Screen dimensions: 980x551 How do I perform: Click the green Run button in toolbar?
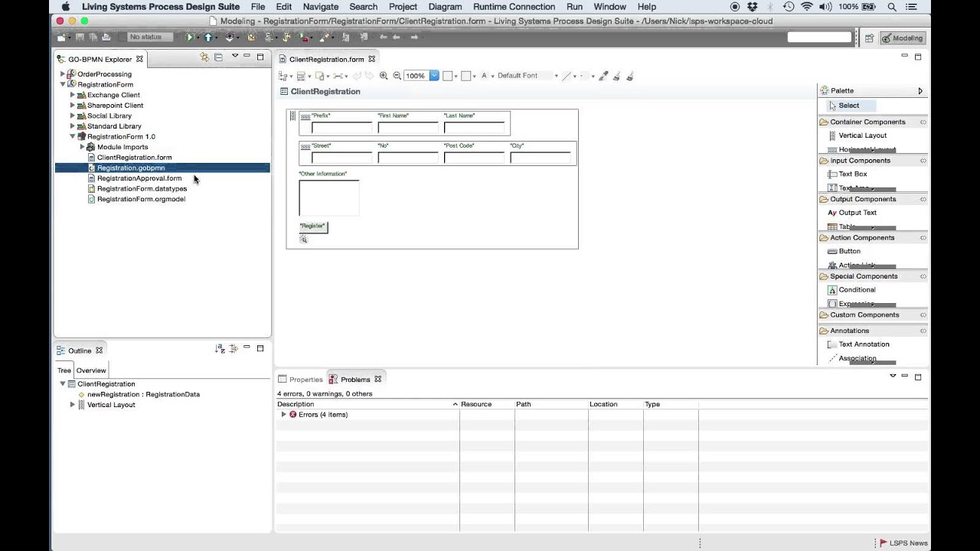click(x=189, y=37)
